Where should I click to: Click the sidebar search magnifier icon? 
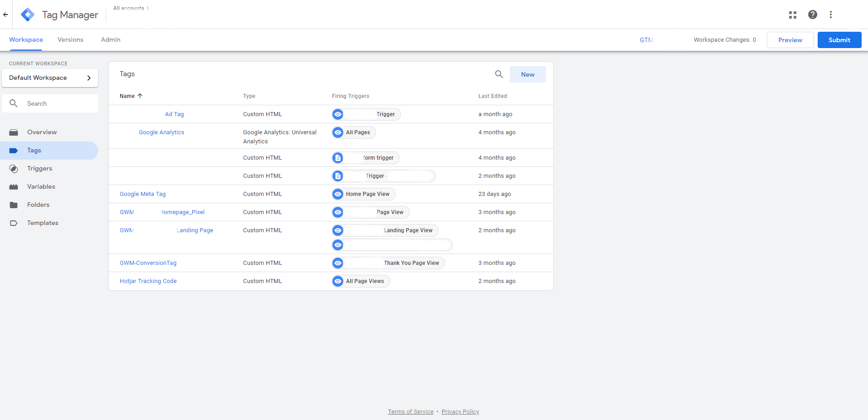coord(14,103)
